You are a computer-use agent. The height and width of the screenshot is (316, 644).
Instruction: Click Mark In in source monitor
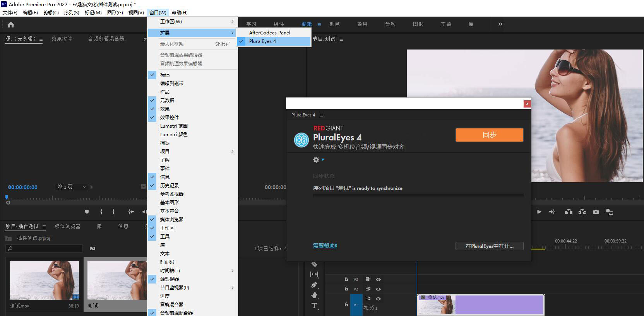pos(101,212)
